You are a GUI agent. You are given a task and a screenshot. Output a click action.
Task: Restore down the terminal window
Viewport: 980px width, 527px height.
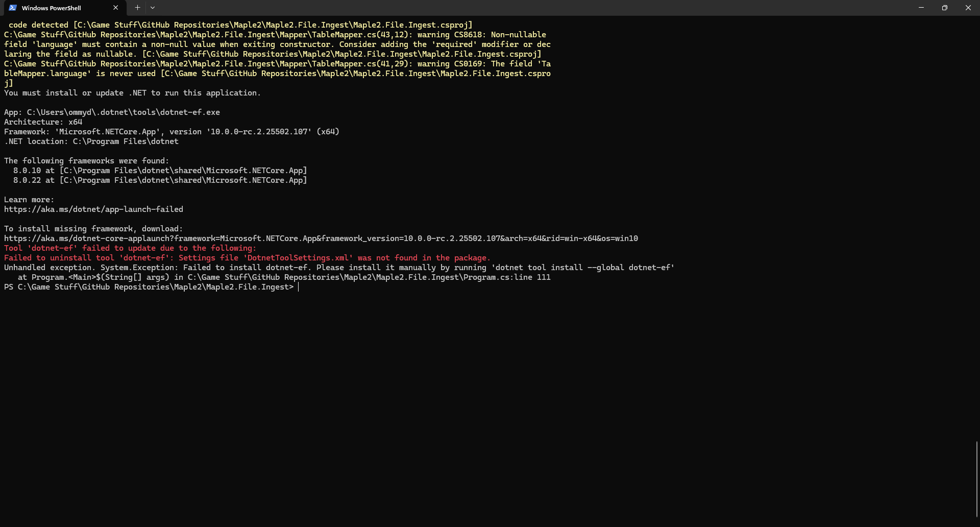[945, 8]
